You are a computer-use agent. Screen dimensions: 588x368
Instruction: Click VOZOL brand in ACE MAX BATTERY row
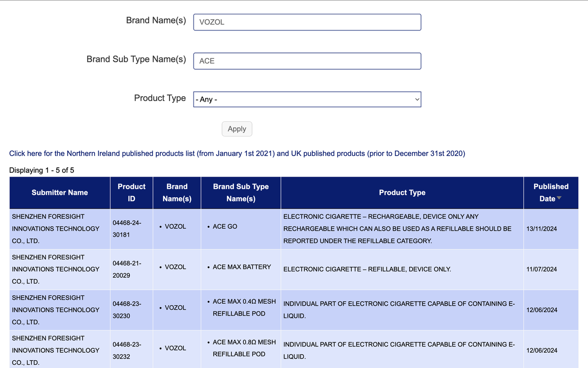(175, 267)
